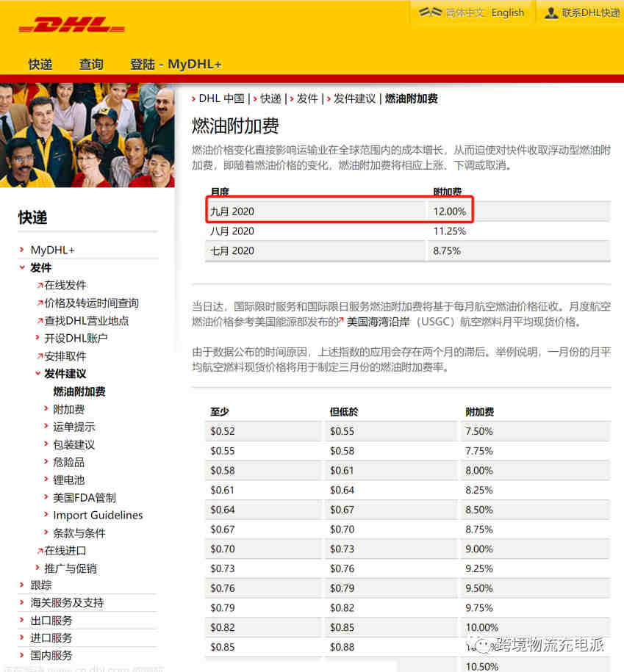Expand 海关服务及支持 sidebar section
Viewport: 624px width, 672px height.
tap(67, 602)
